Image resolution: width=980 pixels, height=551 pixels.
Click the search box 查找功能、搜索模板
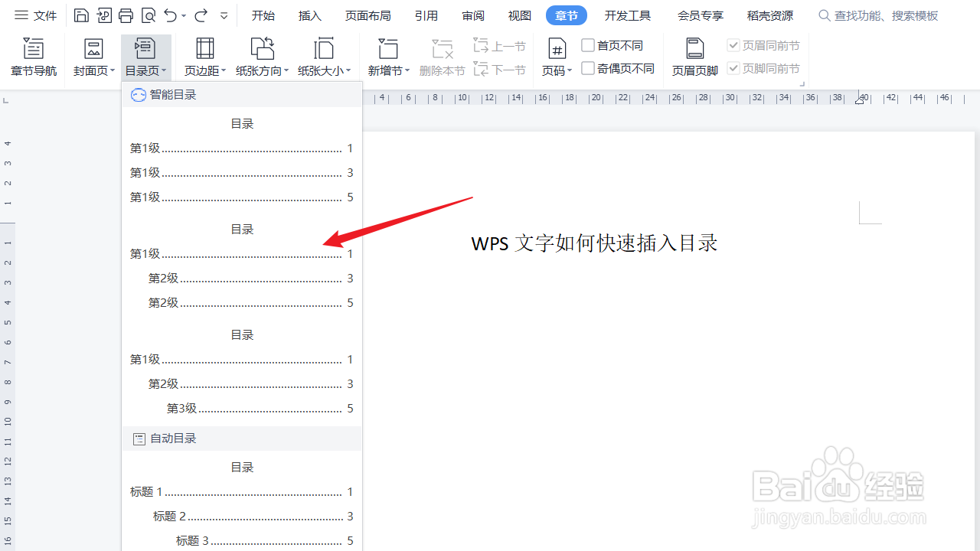pyautogui.click(x=879, y=15)
